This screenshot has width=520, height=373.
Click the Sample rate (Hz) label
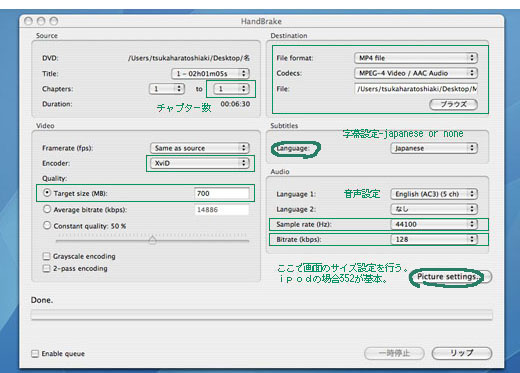pyautogui.click(x=304, y=224)
